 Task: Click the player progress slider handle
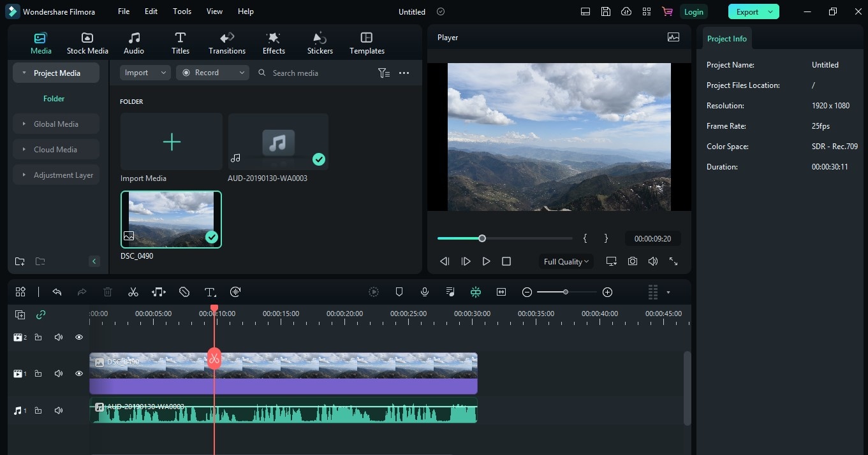click(x=482, y=238)
